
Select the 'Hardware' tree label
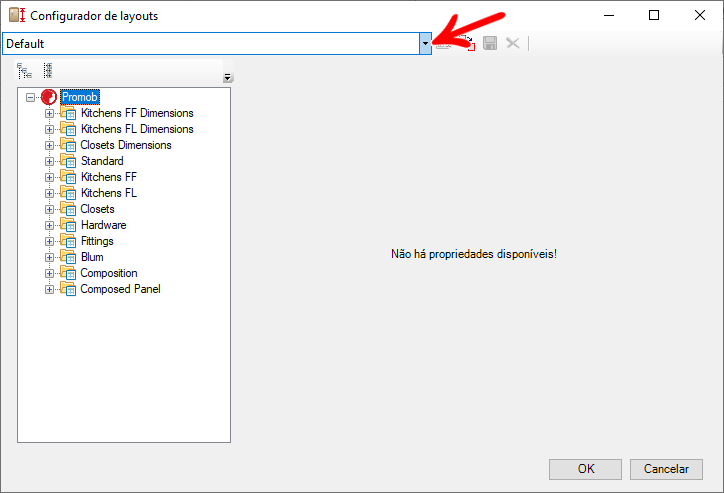[x=103, y=225]
